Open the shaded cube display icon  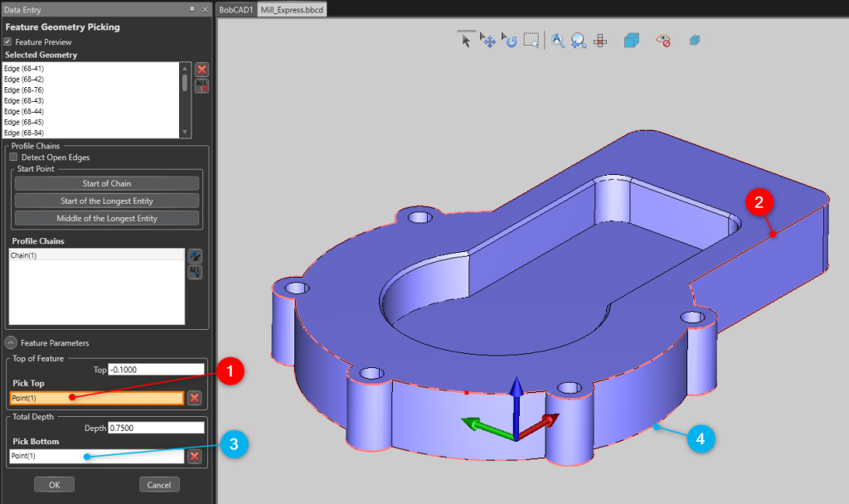coord(632,40)
